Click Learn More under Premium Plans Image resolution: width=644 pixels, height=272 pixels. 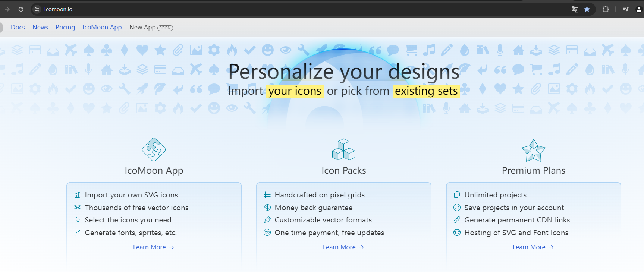tap(533, 247)
